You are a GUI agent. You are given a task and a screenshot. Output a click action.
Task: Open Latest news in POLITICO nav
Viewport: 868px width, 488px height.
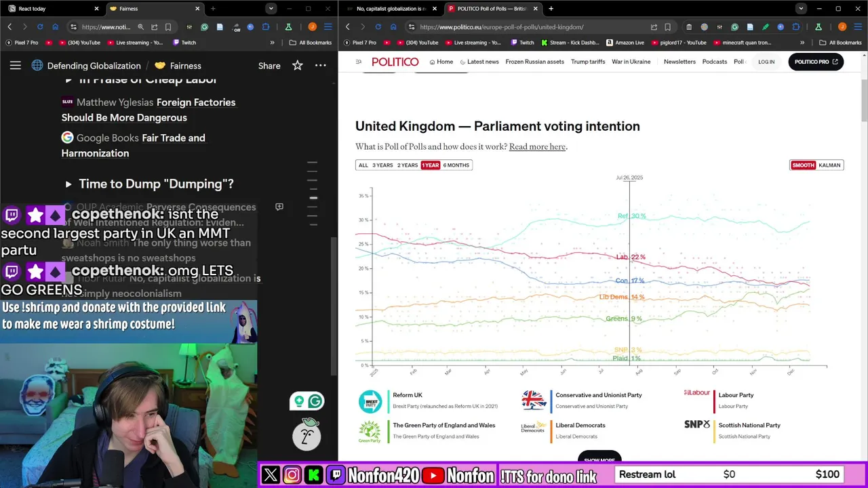pyautogui.click(x=479, y=62)
